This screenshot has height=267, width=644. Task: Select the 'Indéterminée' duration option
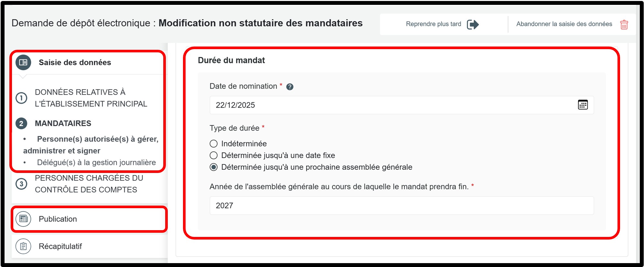(214, 144)
